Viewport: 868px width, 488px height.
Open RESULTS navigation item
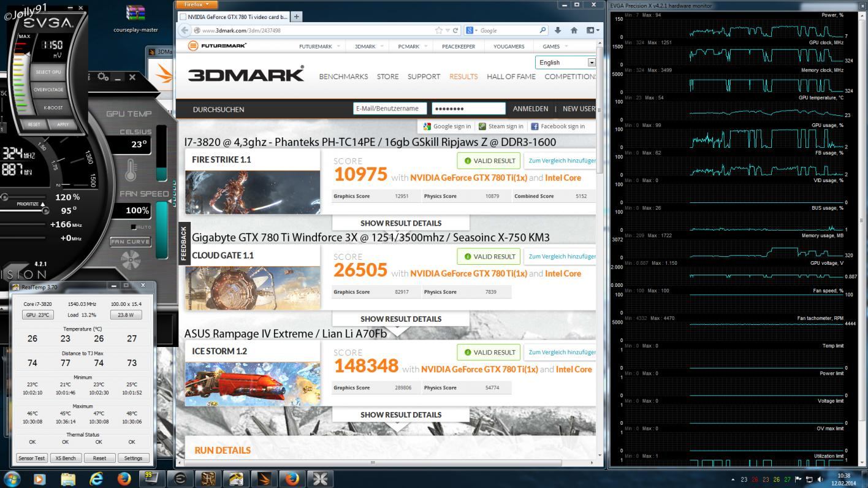click(463, 77)
